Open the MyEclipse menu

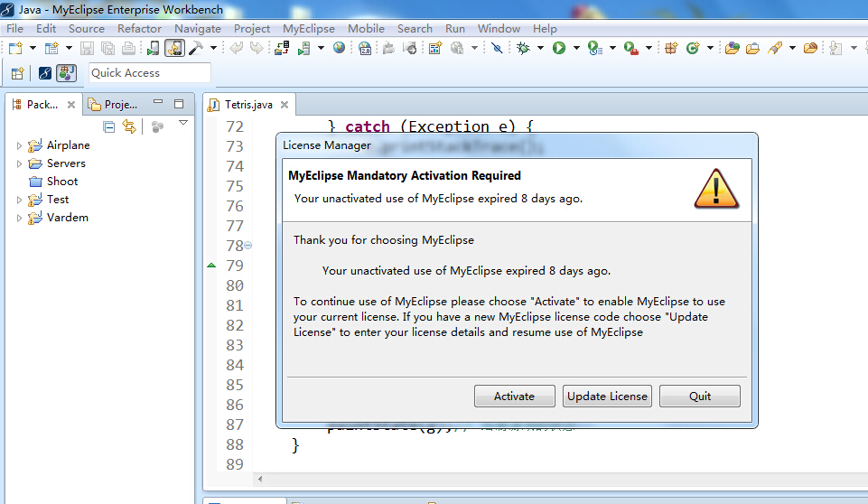309,29
